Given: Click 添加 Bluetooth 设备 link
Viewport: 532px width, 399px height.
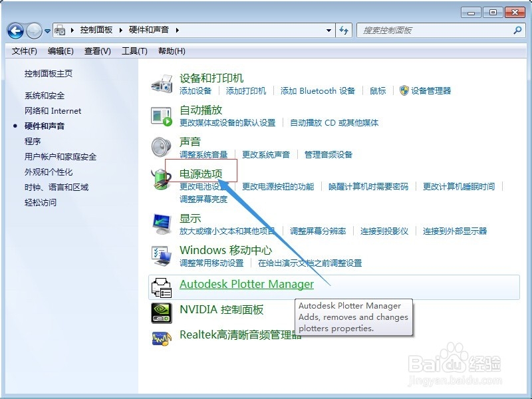Looking at the screenshot, I should tap(315, 90).
